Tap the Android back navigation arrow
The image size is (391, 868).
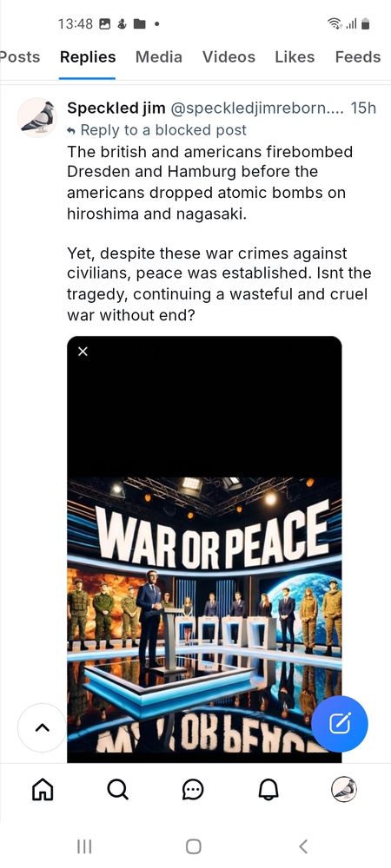point(302,845)
